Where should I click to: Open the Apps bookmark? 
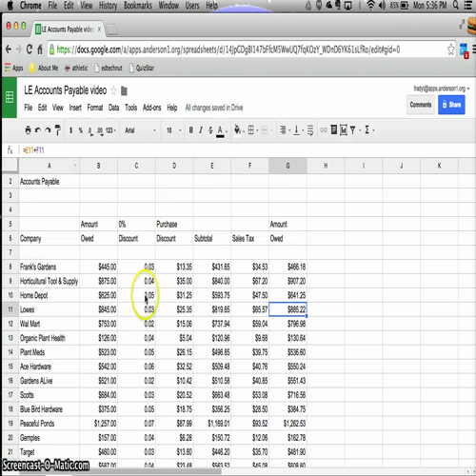point(14,68)
